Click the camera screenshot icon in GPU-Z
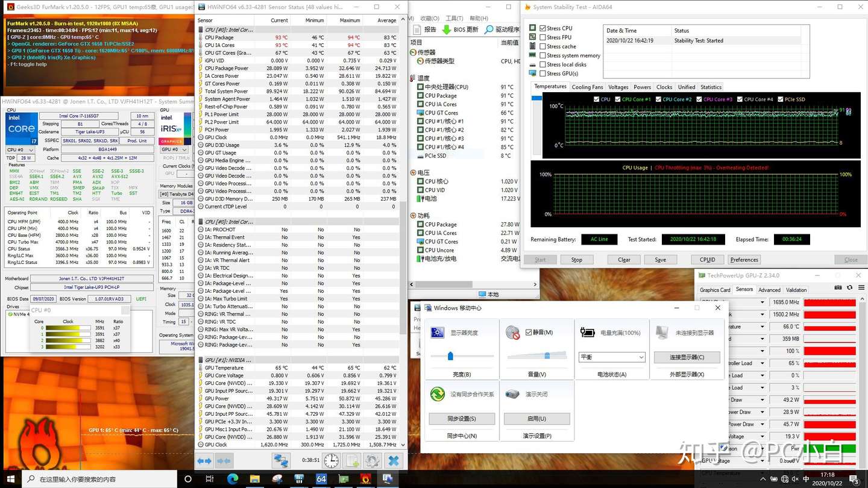The height and width of the screenshot is (488, 868). (838, 287)
